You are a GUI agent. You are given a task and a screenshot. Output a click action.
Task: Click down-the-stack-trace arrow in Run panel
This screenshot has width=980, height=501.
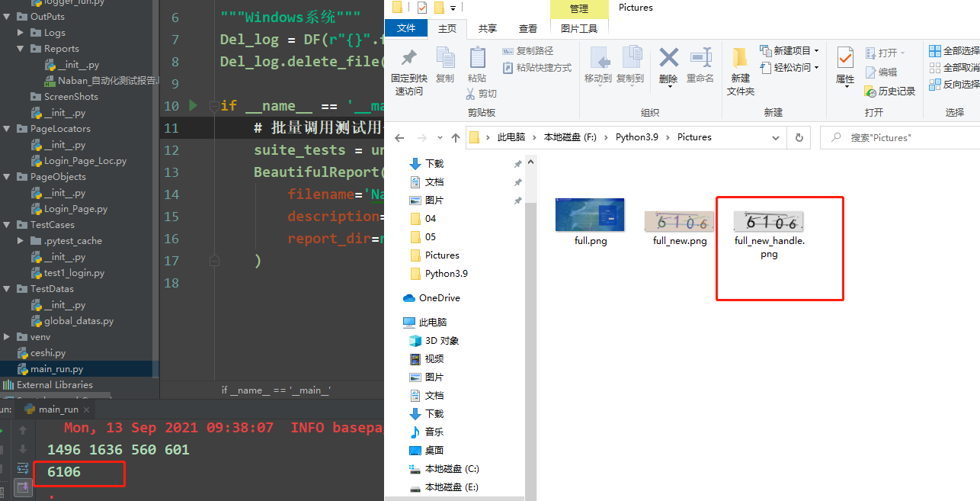(23, 449)
